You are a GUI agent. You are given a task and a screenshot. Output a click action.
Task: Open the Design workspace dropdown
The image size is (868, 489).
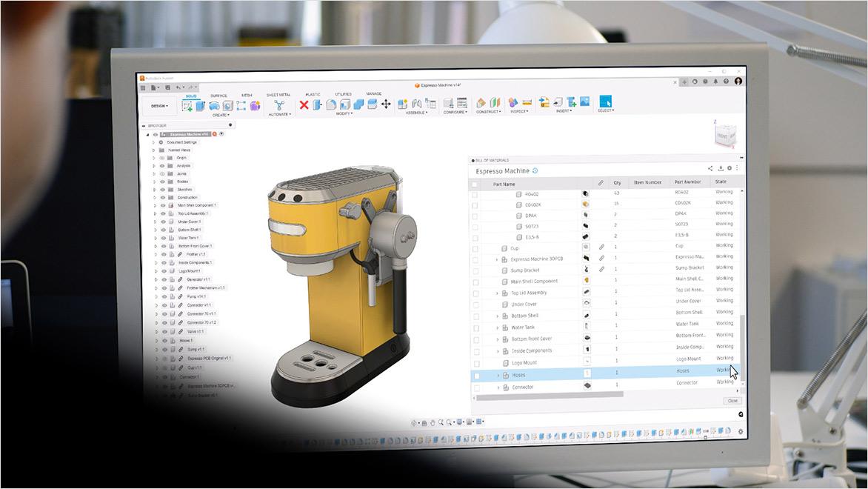pyautogui.click(x=160, y=106)
